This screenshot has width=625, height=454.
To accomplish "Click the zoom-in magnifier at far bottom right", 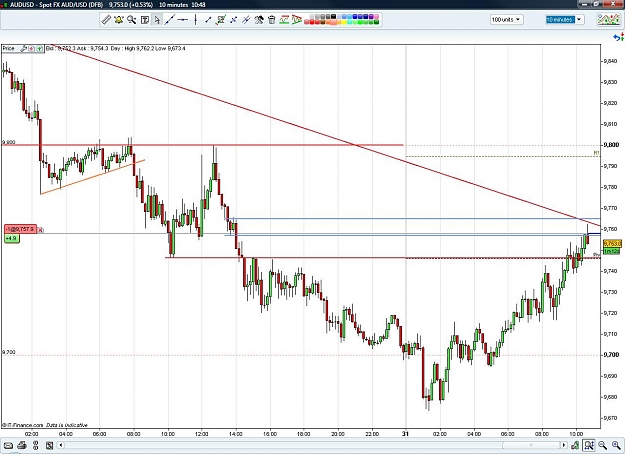I will [x=616, y=445].
